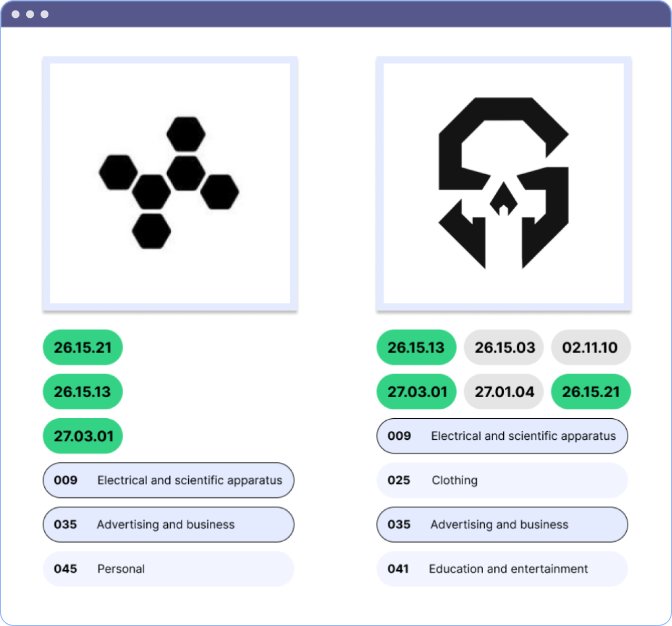Select the skull-shaped S logo thumbnail
The width and height of the screenshot is (672, 626).
coord(504,184)
